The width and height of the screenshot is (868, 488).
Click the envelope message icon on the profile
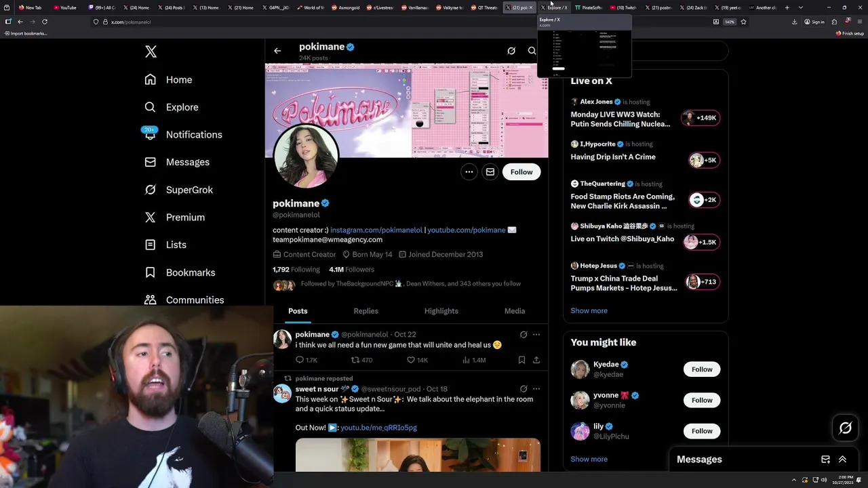[490, 172]
